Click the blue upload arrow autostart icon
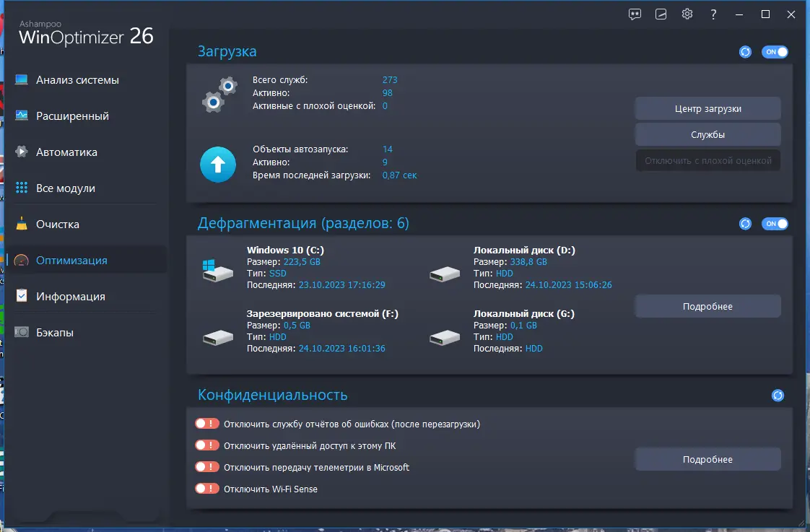Image resolution: width=810 pixels, height=532 pixels. pyautogui.click(x=218, y=165)
